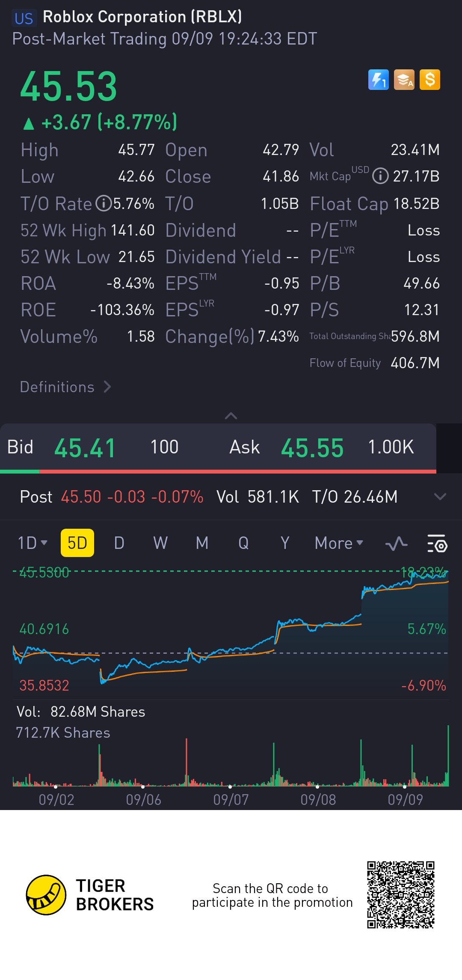
Task: Tap the Change(%) value 7.43%
Action: coord(278,337)
